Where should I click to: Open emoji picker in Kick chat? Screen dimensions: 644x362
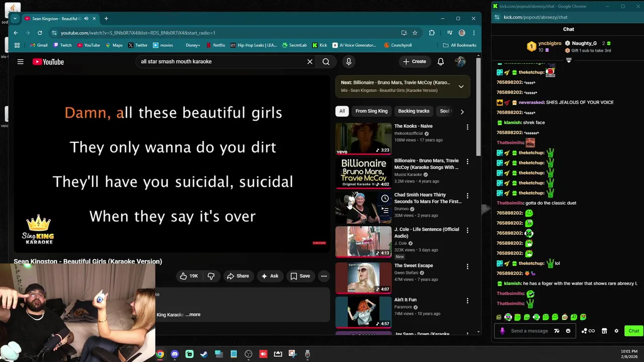coord(568,331)
